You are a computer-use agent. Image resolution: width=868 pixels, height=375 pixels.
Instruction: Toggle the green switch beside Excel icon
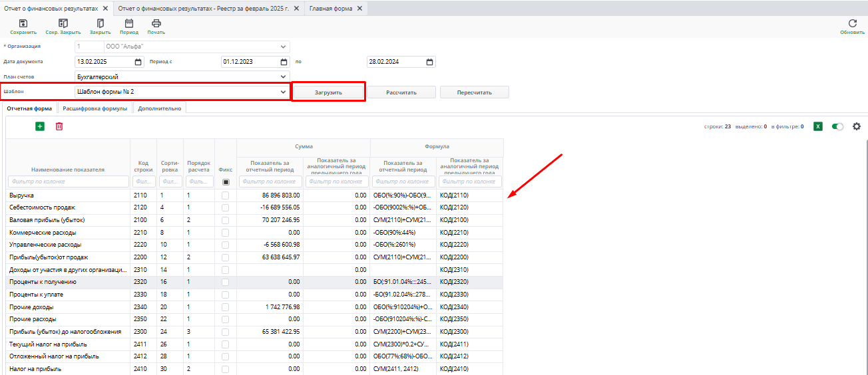click(x=837, y=126)
